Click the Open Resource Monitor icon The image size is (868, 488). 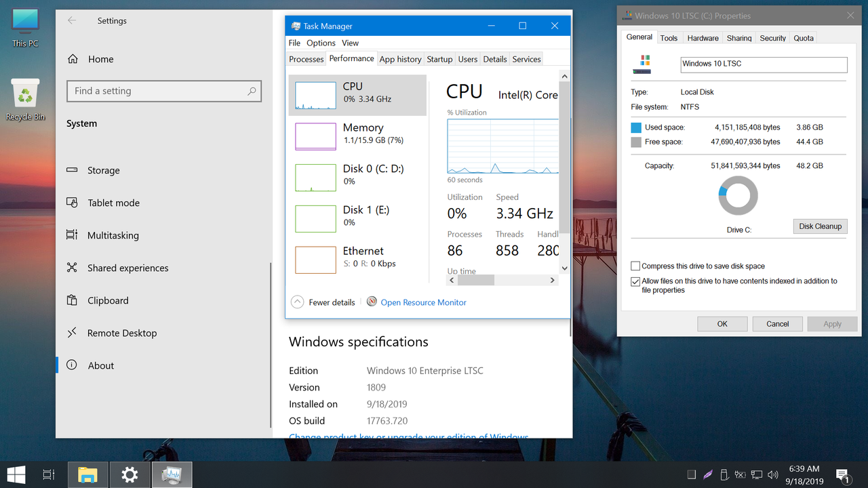point(372,302)
